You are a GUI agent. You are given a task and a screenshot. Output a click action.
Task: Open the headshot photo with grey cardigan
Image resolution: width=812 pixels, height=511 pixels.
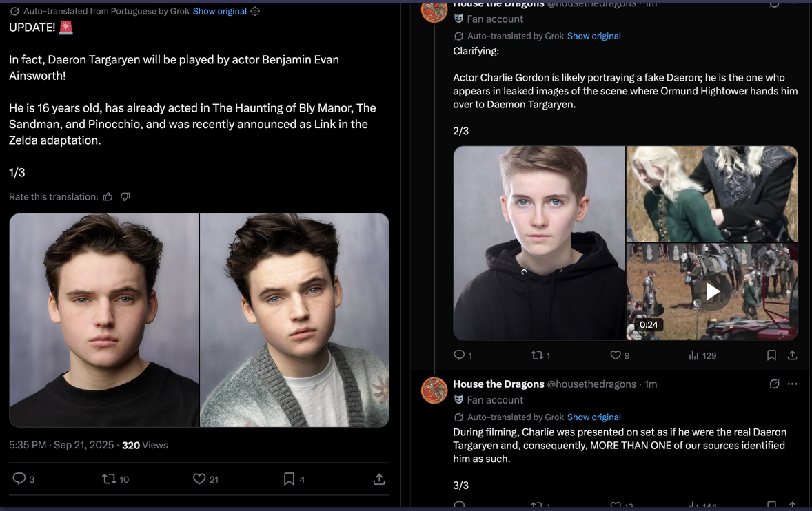pyautogui.click(x=294, y=320)
